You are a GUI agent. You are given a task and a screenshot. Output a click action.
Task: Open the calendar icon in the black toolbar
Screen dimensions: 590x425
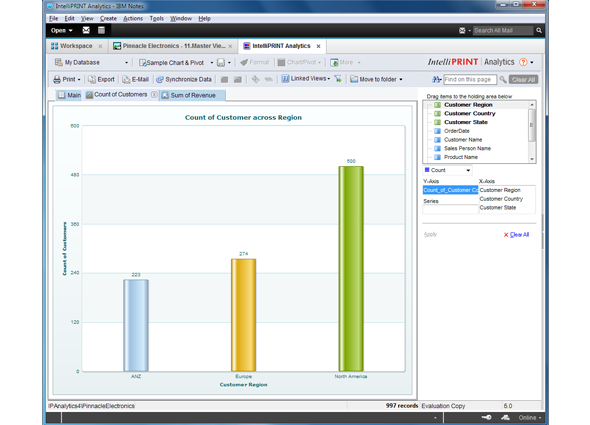click(101, 30)
